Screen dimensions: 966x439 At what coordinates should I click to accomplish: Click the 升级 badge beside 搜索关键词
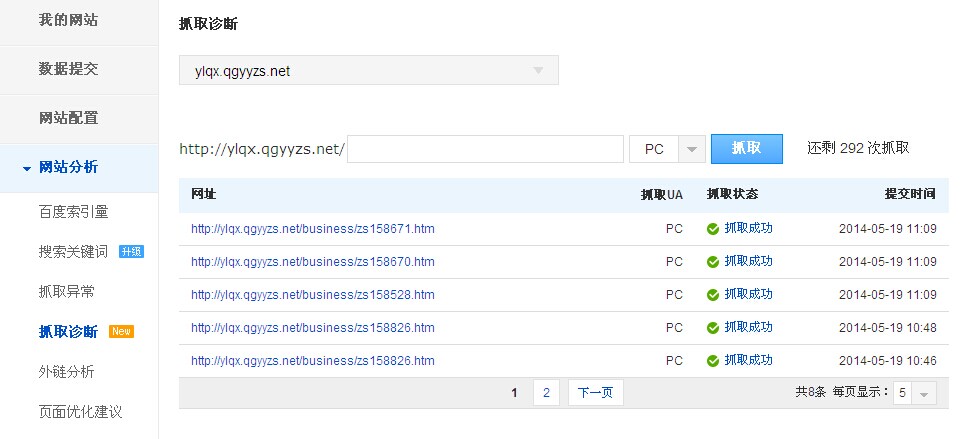tap(131, 251)
